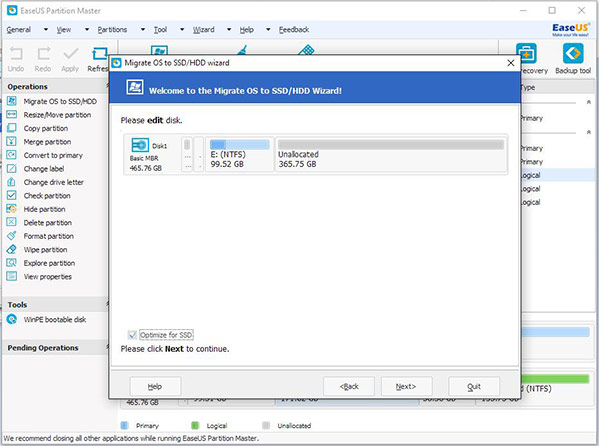Open the Backup tool icon
The height and width of the screenshot is (446, 599).
(573, 53)
